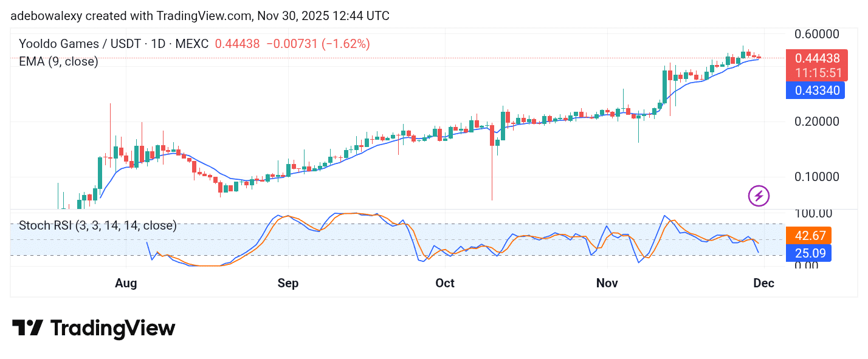
Task: Toggle the orange Stoch RSI value 42.67
Action: tap(809, 236)
